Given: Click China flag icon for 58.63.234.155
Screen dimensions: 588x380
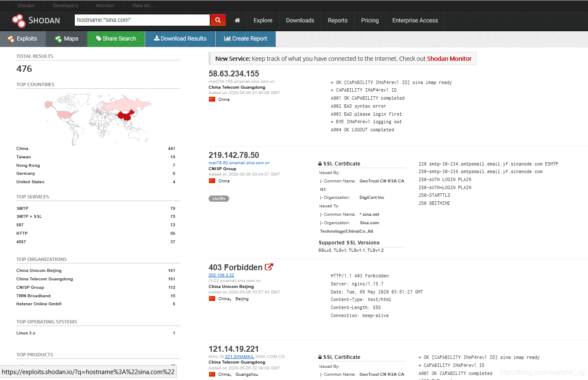Looking at the screenshot, I should point(212,99).
